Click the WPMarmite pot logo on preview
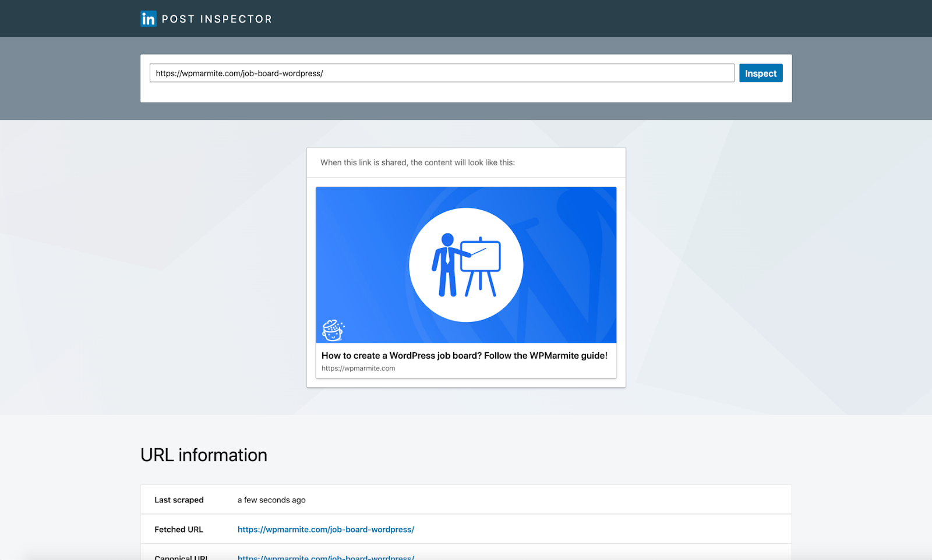The height and width of the screenshot is (560, 932). [x=333, y=330]
